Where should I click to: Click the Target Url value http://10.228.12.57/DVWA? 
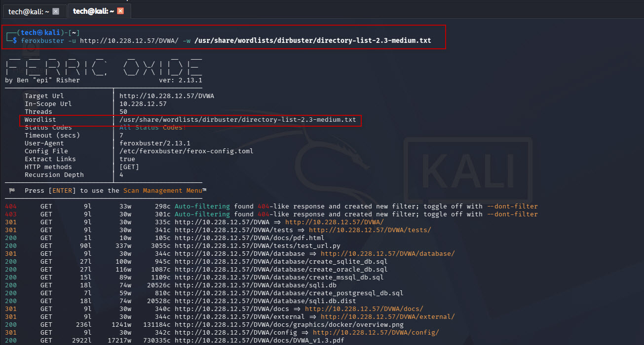tap(167, 96)
